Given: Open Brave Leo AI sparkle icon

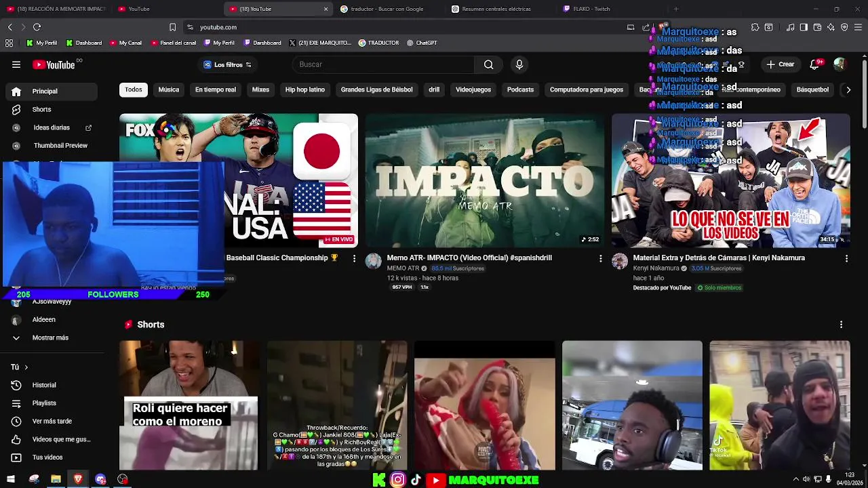Looking at the screenshot, I should (x=831, y=27).
